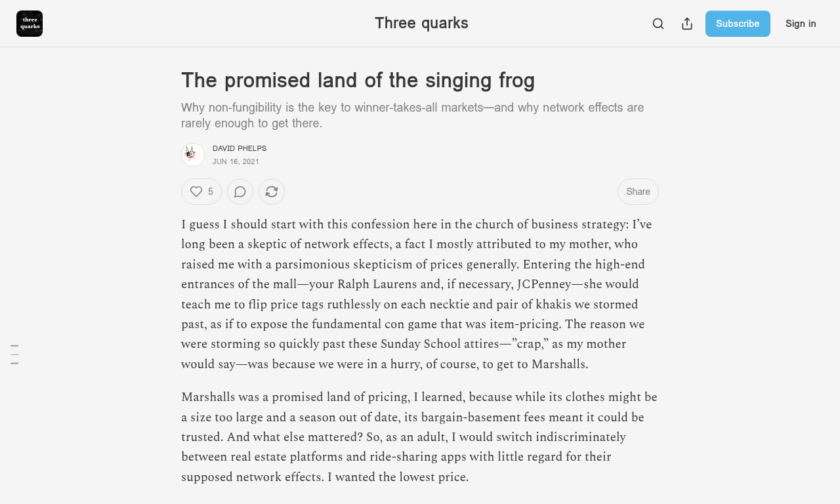Click the article title about the singing frog
This screenshot has height=504, width=840.
coord(358,80)
